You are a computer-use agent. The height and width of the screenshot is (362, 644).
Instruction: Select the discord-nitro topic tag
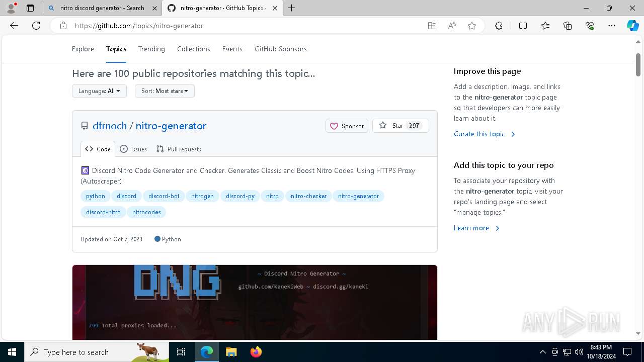point(103,212)
